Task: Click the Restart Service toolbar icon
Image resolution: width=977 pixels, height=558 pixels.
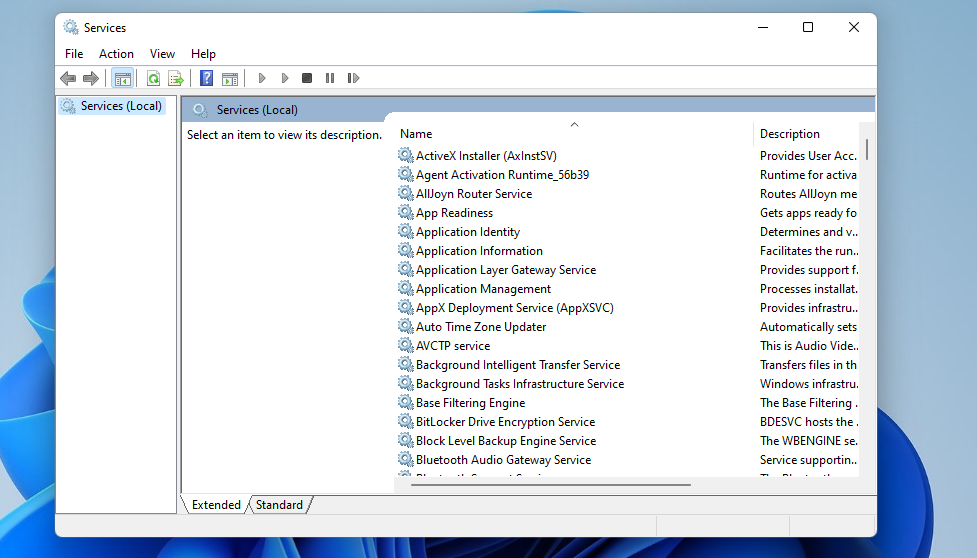Action: click(x=353, y=78)
